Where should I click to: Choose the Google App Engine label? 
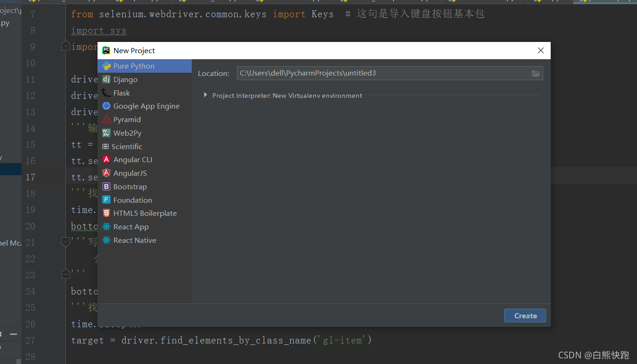[147, 106]
